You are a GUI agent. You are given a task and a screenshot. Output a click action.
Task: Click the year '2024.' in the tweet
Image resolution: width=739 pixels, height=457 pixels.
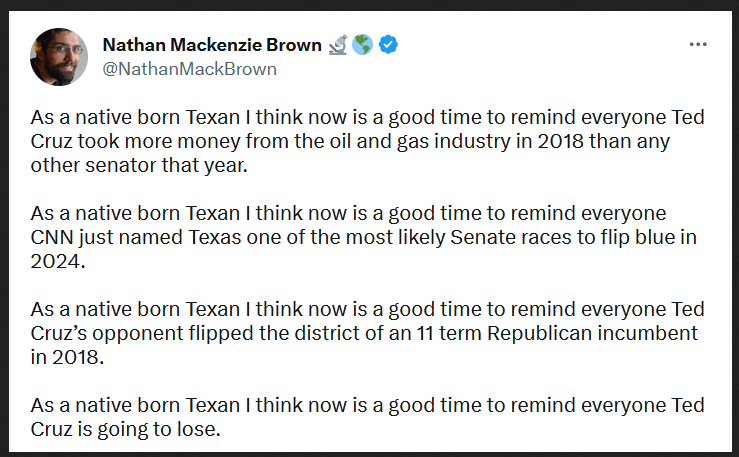coord(58,261)
